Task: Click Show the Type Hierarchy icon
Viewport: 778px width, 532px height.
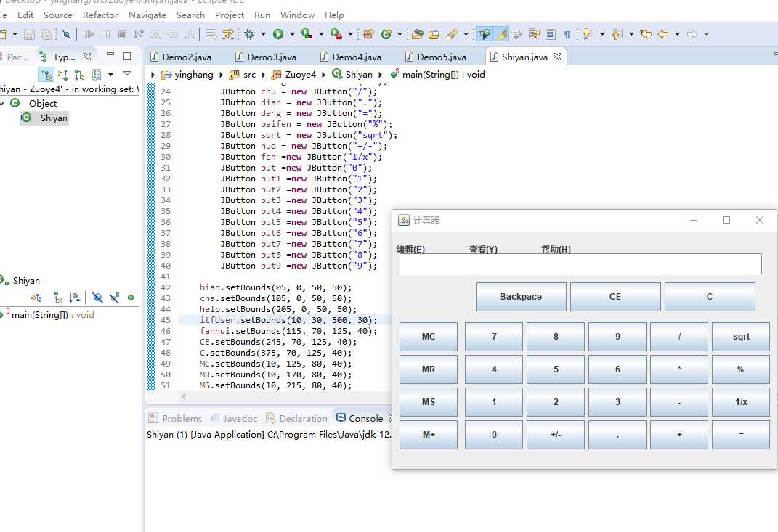Action: click(46, 75)
